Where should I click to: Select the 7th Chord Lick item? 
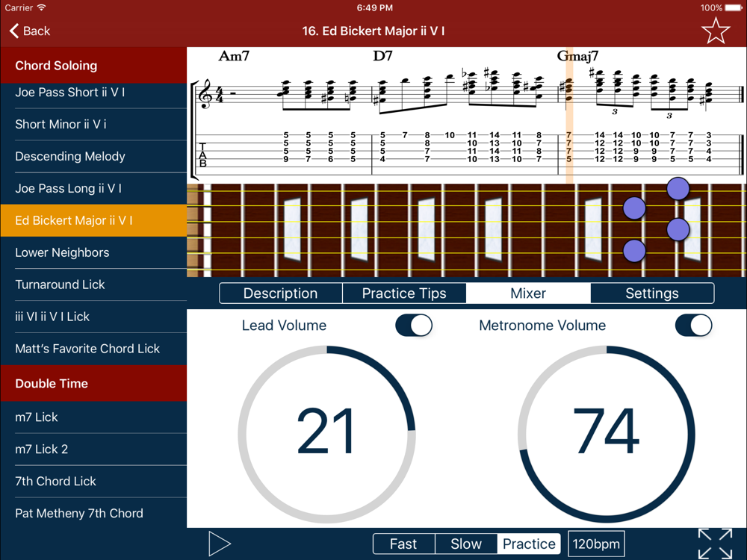point(93,482)
